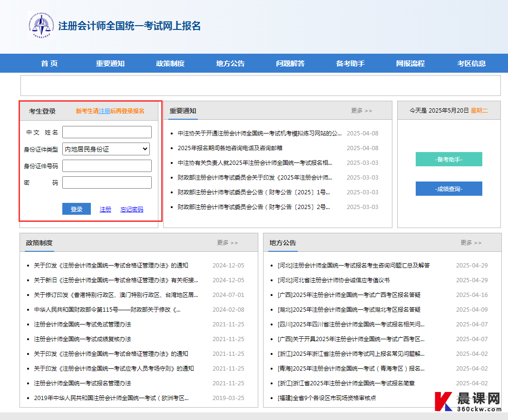
Task: Open [广西] 广西考区报名答疑 link
Action: point(349,295)
